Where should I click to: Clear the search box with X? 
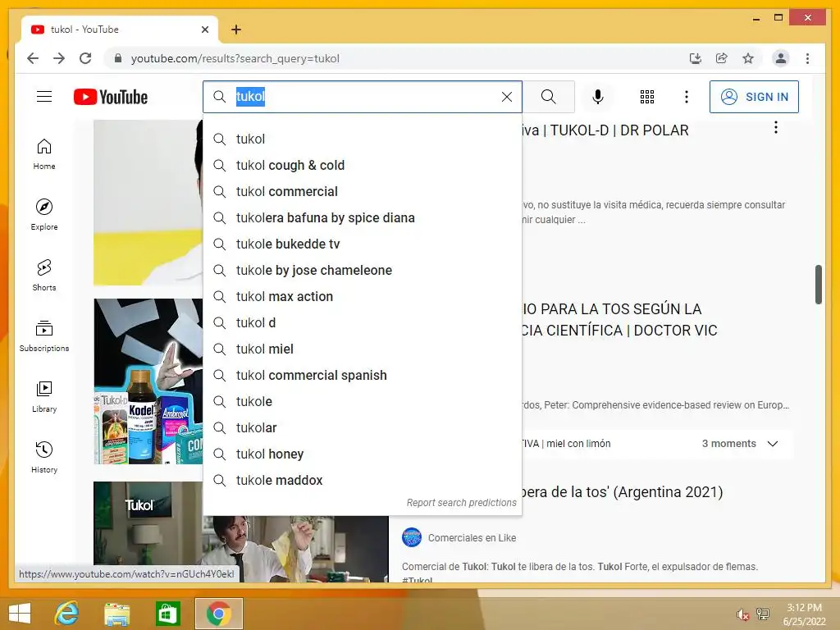[507, 97]
